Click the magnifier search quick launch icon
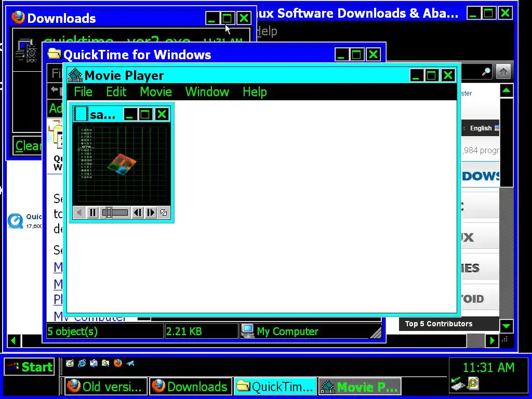The height and width of the screenshot is (399, 532). 105,363
